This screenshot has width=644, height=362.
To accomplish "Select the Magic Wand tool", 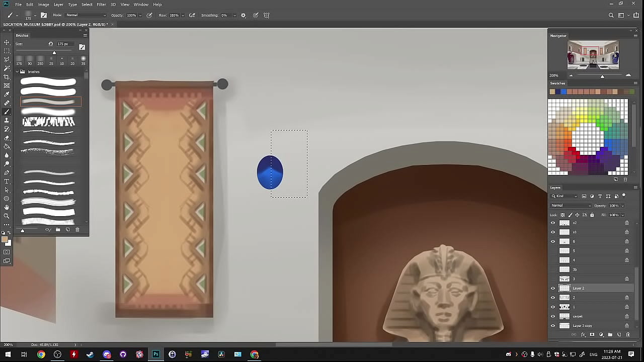I will coord(7,68).
